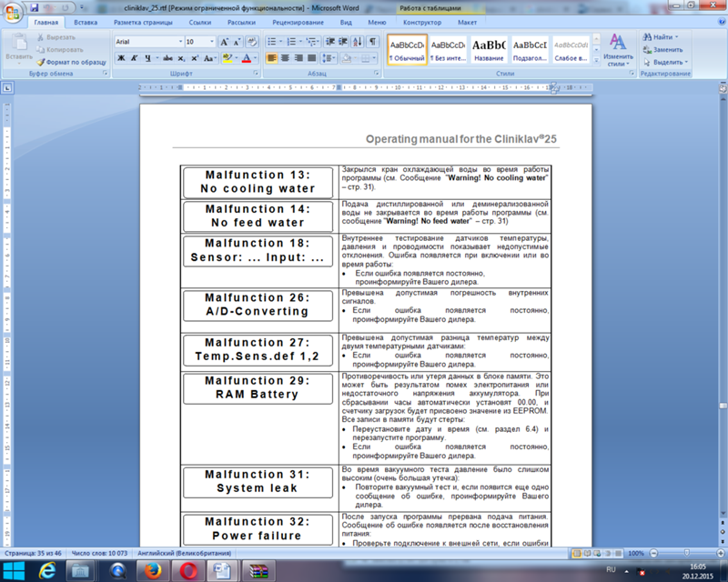Click word count Число слов: 10 073

coord(99,553)
